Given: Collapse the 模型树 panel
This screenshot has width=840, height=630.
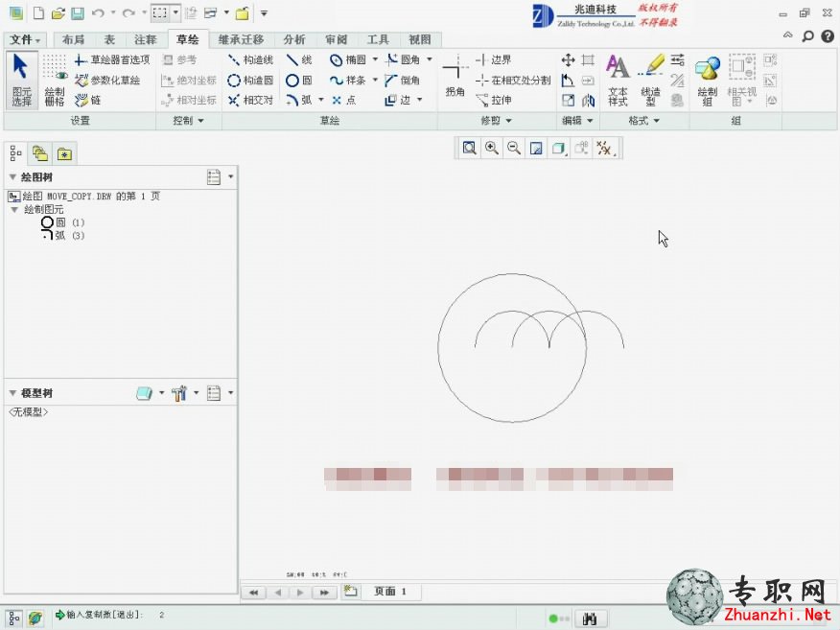Looking at the screenshot, I should pyautogui.click(x=12, y=393).
